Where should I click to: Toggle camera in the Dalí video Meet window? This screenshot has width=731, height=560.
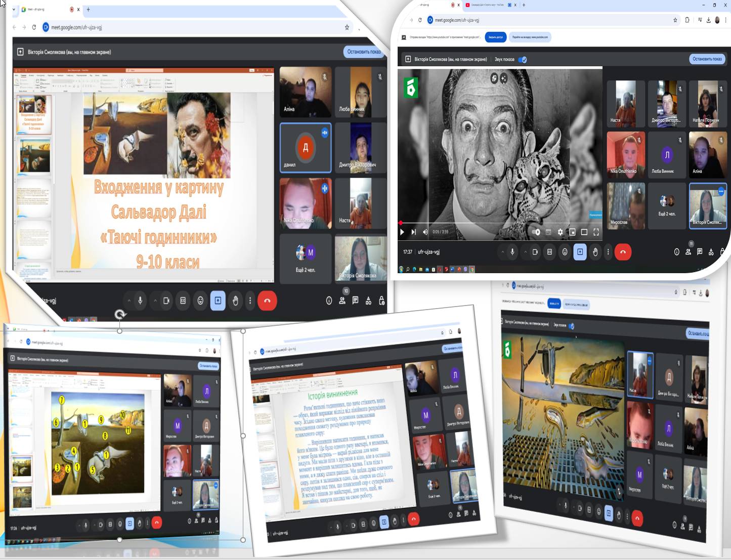coord(535,252)
